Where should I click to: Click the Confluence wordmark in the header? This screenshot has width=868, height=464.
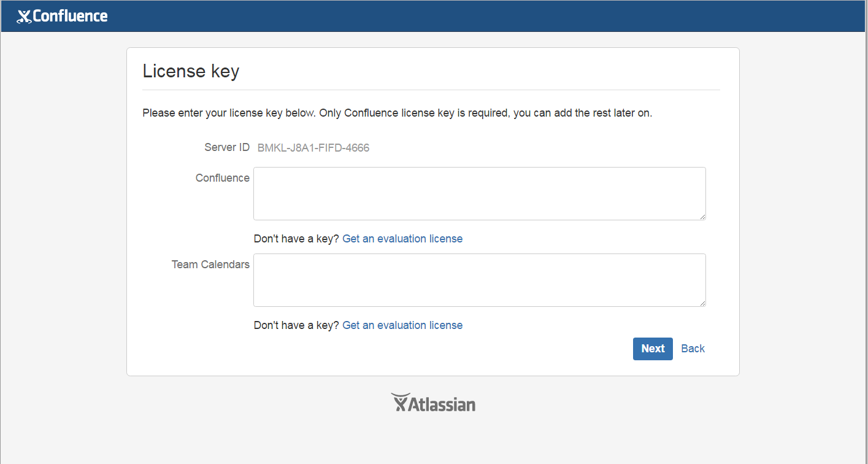70,16
